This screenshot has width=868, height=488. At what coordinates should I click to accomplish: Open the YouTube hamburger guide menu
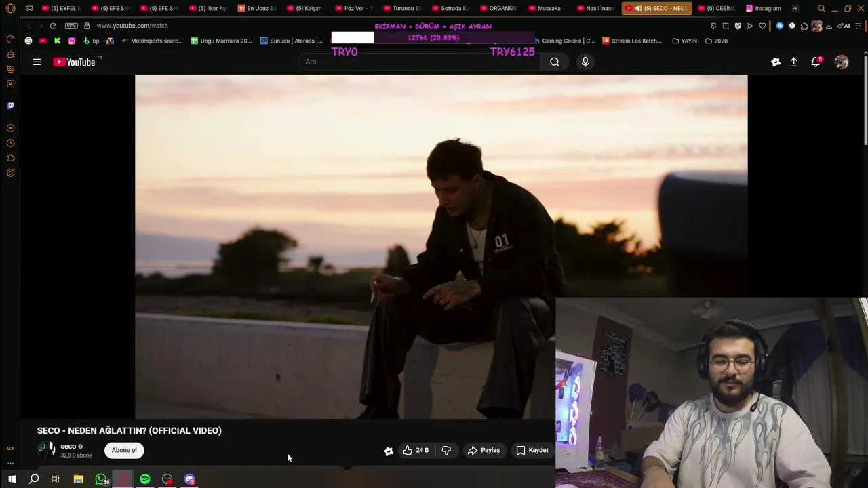tap(37, 62)
